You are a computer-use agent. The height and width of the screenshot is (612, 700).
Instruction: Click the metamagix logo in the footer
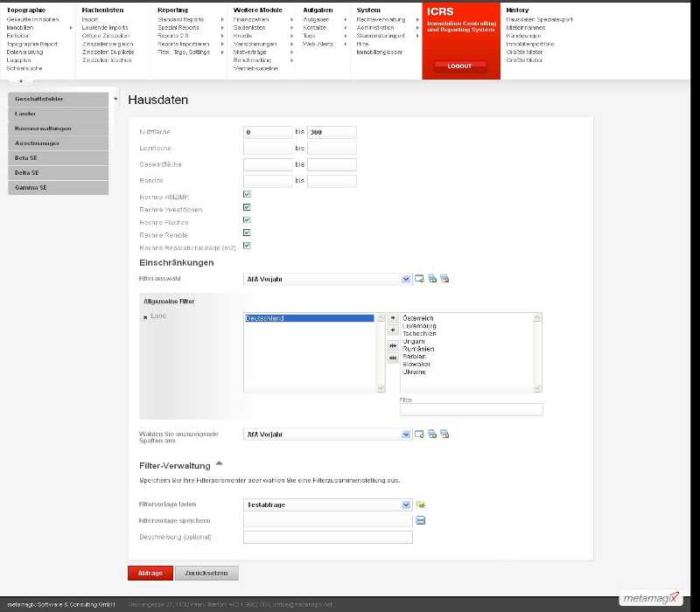(651, 598)
